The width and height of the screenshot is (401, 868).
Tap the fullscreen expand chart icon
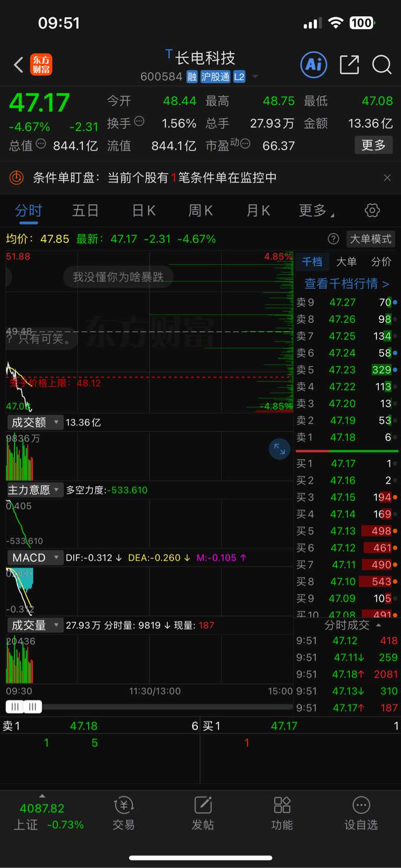click(279, 449)
